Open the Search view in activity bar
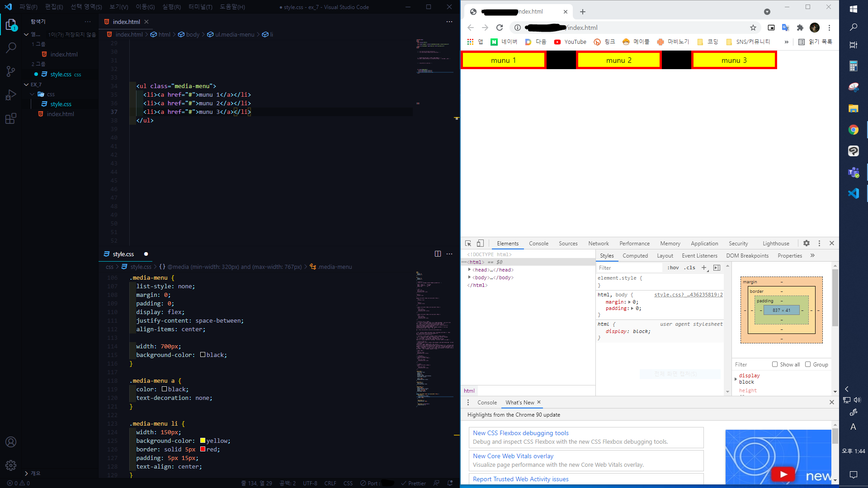868x488 pixels. (x=11, y=47)
